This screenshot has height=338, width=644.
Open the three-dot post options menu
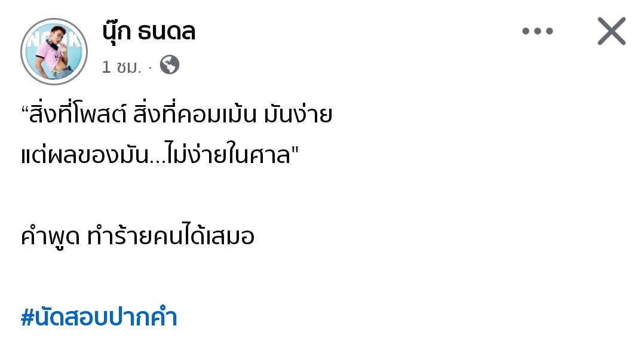(538, 31)
